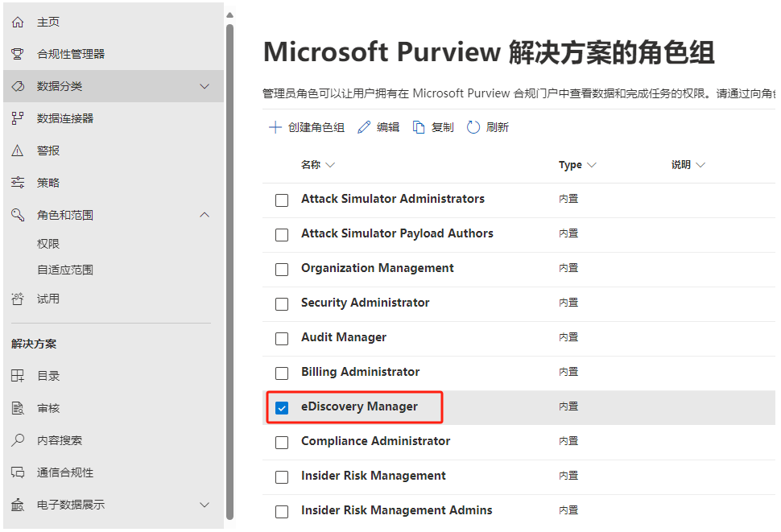Check the Attack Simulator Payload Authors checkbox
This screenshot has width=781, height=532.
(282, 235)
